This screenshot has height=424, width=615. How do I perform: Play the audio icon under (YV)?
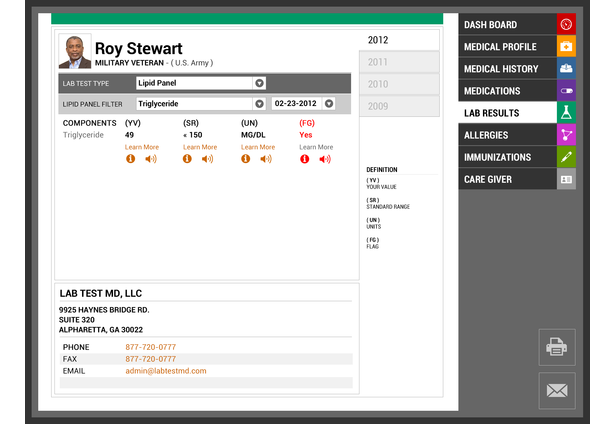(x=151, y=159)
